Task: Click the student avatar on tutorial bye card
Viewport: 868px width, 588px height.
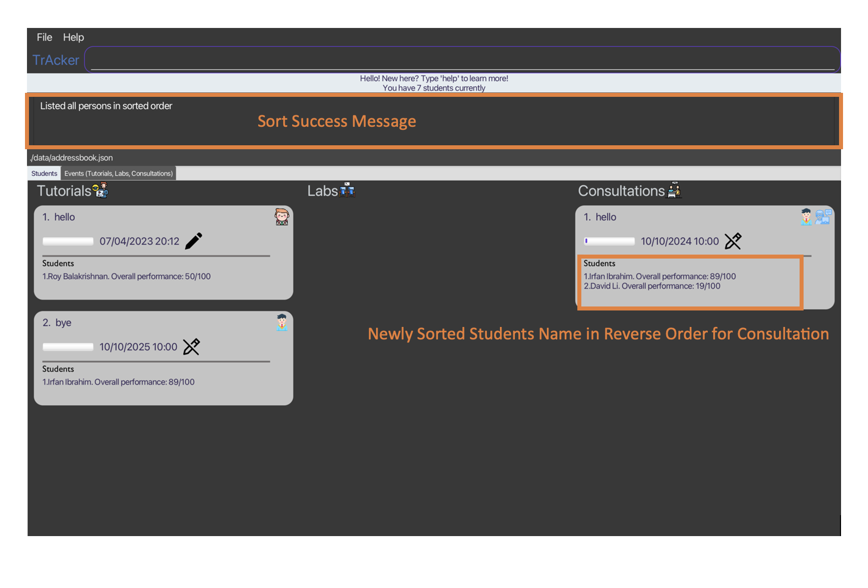Action: 282,322
